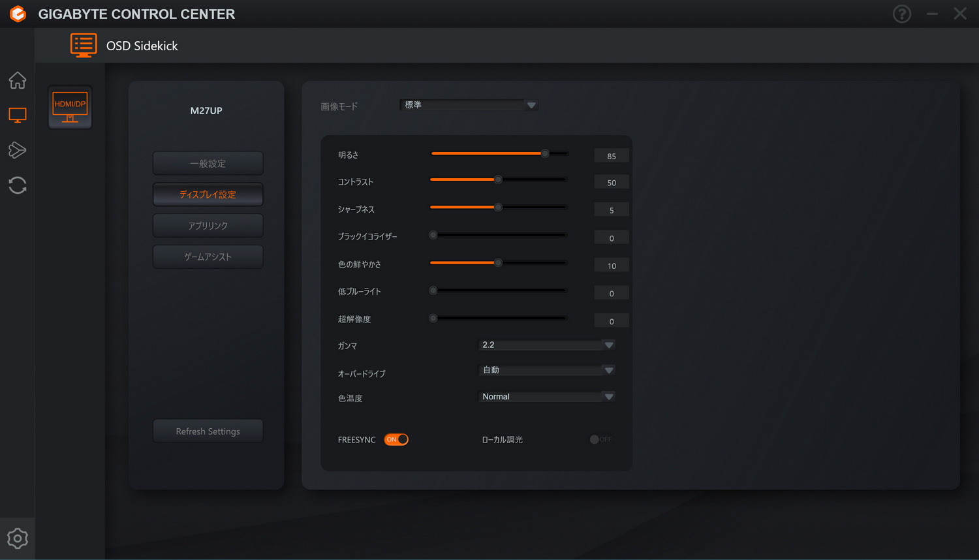
Task: Click the Gigabyte logo icon
Action: (x=18, y=14)
